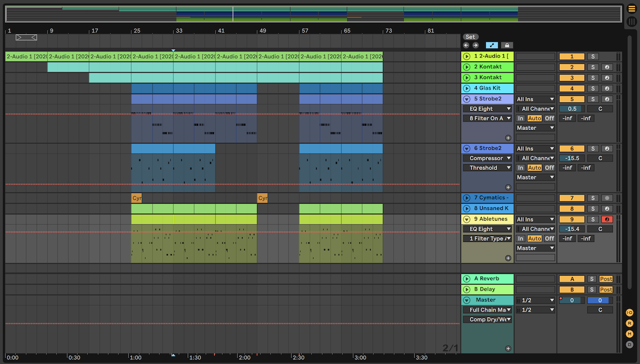640x364 pixels.
Task: Click the Previous Locator arrow button
Action: (467, 46)
